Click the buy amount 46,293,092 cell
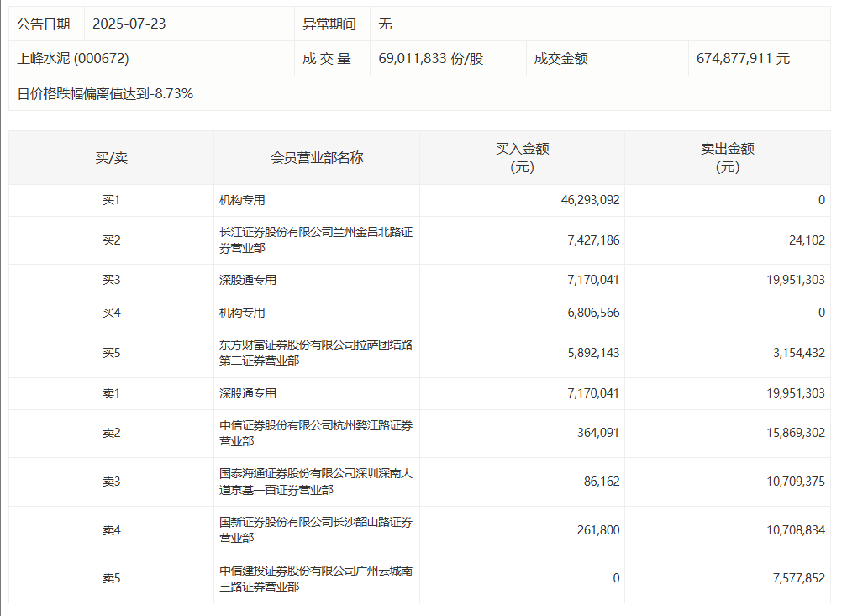This screenshot has height=616, width=847. pyautogui.click(x=590, y=200)
